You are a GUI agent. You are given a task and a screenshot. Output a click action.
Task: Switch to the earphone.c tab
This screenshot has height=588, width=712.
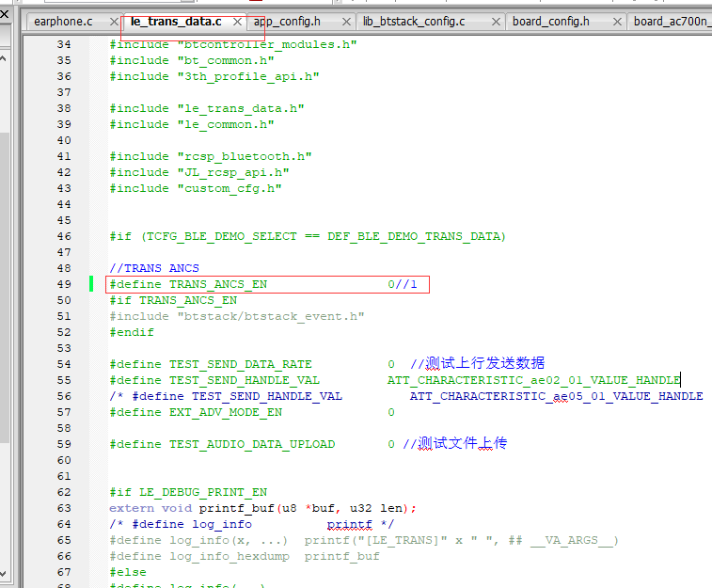(x=63, y=22)
